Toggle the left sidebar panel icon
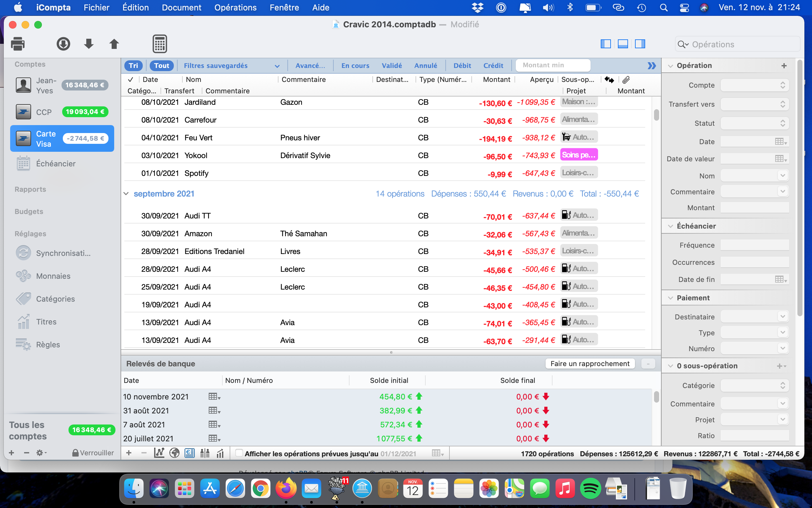 (x=606, y=44)
